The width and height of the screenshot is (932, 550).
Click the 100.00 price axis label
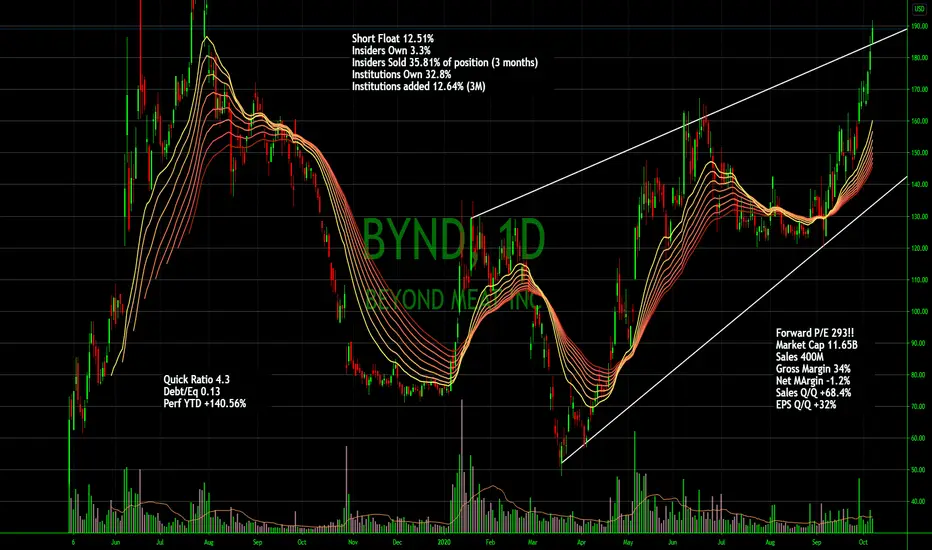click(919, 312)
